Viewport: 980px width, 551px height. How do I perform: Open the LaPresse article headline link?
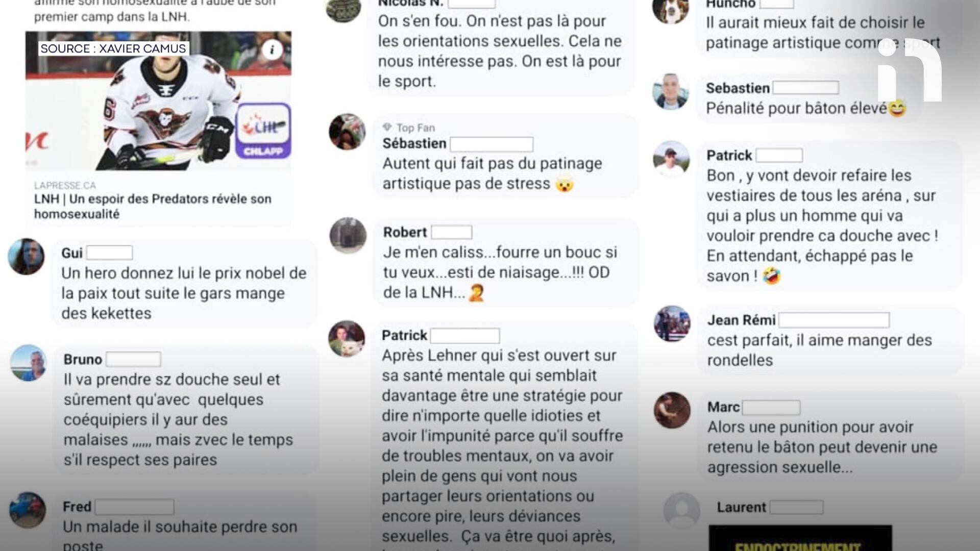click(x=153, y=206)
